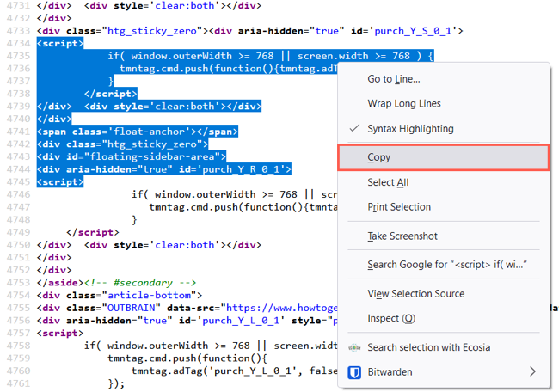The height and width of the screenshot is (392, 559).
Task: Expand the Bitwarden submenu arrow
Action: point(532,371)
